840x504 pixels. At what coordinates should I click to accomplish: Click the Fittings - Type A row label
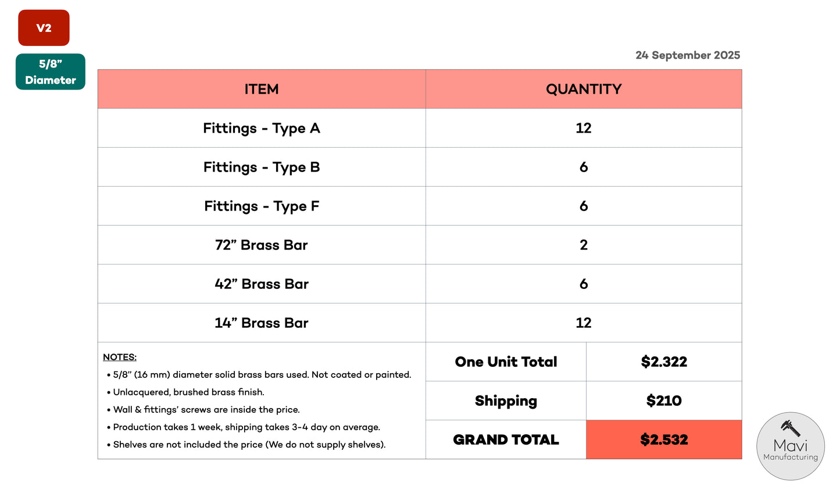coord(262,128)
